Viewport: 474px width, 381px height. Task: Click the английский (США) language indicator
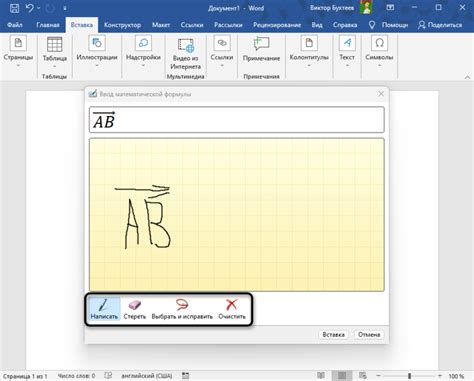click(147, 376)
